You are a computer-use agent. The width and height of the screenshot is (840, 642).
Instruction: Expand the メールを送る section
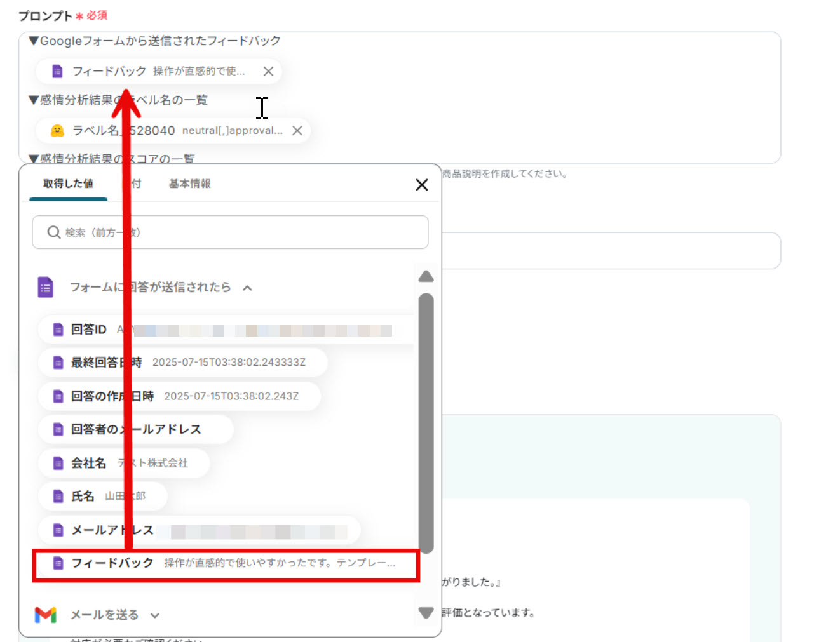(154, 615)
